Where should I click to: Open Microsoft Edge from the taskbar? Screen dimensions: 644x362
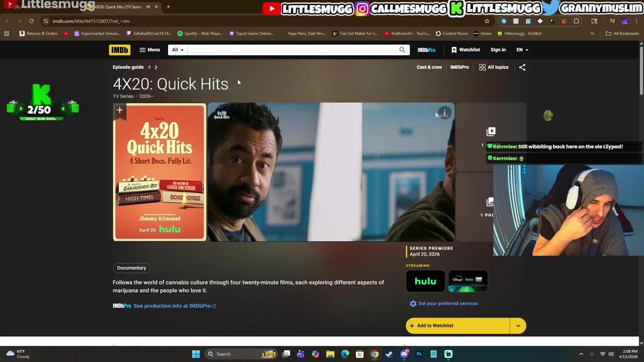click(345, 354)
